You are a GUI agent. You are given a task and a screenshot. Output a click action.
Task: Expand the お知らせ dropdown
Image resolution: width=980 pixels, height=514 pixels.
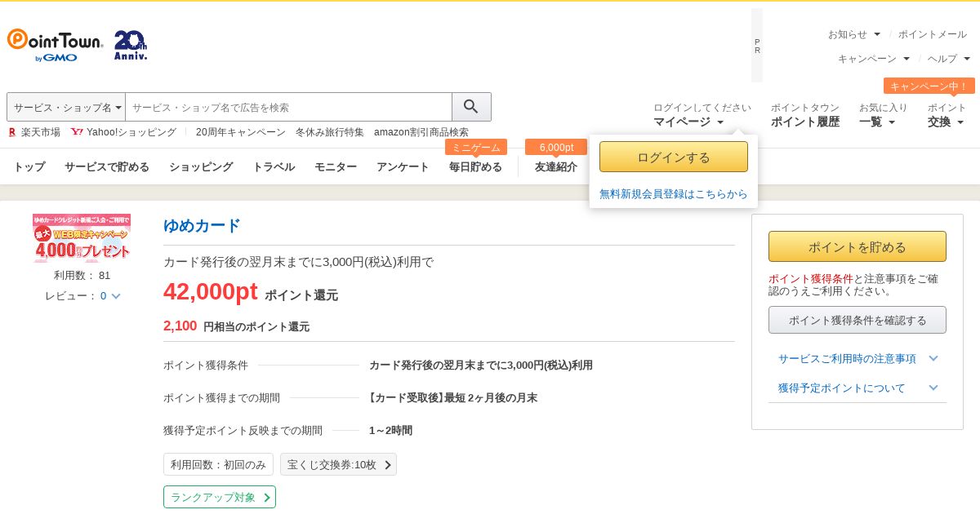coord(854,34)
